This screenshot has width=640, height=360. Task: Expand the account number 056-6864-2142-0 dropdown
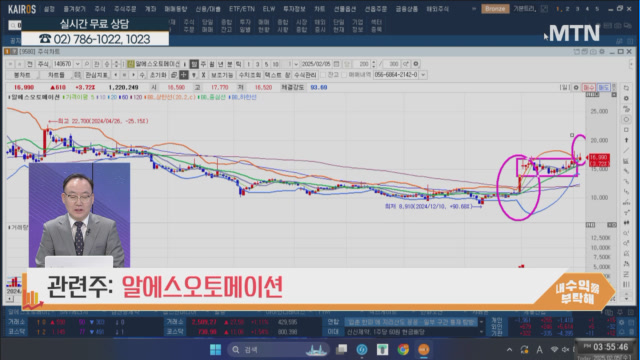[x=423, y=75]
